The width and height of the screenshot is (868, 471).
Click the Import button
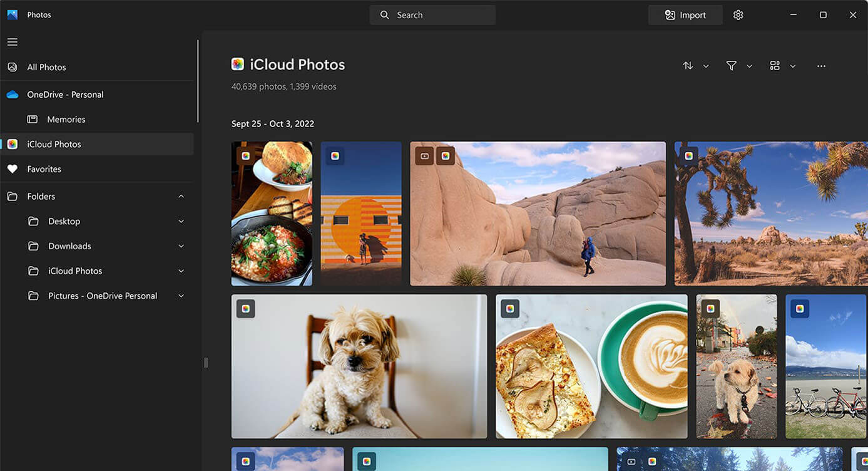coord(685,15)
